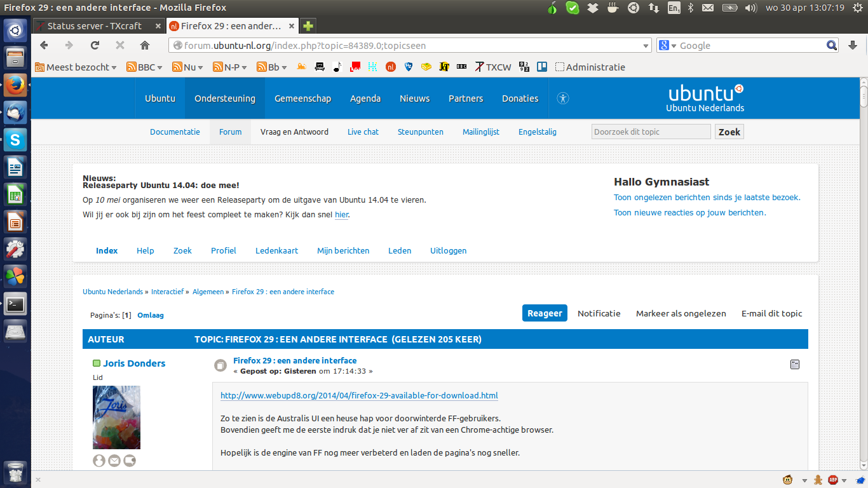Open a new tab with plus button
Viewport: 868px width, 488px height.
click(308, 26)
